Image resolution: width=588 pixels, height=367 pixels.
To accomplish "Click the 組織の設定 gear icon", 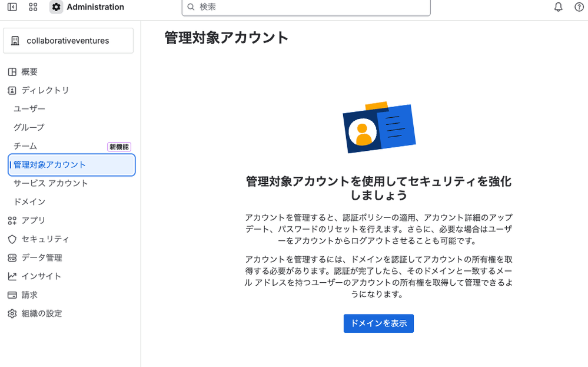I will [14, 313].
